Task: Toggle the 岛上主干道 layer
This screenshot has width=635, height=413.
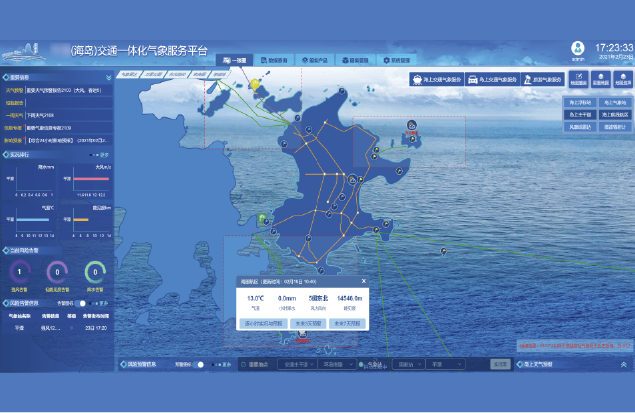Action: click(580, 115)
